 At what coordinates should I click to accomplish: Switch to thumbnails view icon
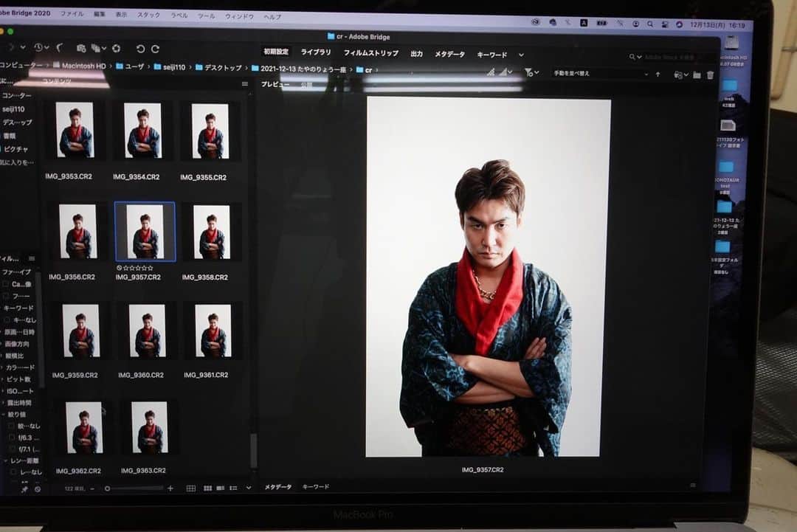click(208, 488)
